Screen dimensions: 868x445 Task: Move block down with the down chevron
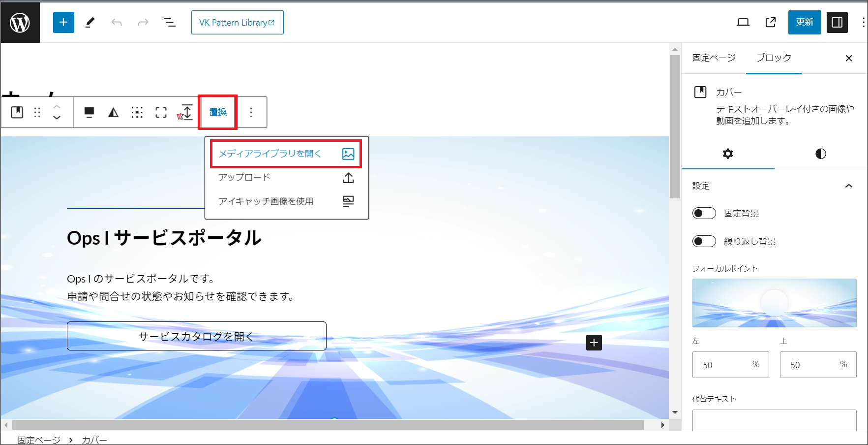[57, 118]
